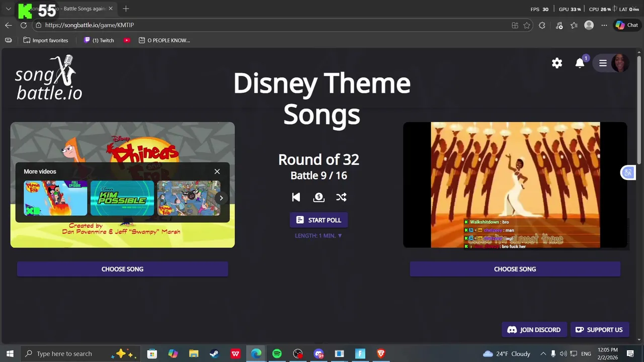Toggle the vertical tabs icon on favorites bar
644x362 pixels.
[x=9, y=40]
